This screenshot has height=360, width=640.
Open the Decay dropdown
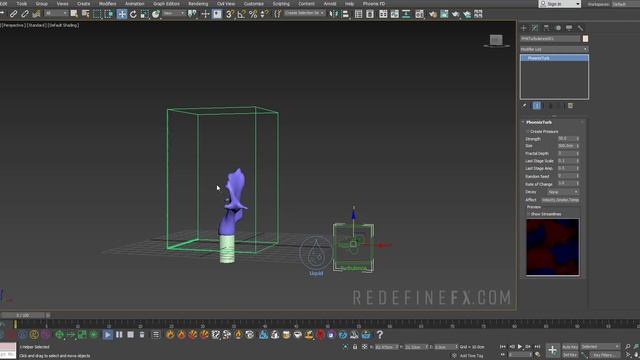pyautogui.click(x=563, y=192)
